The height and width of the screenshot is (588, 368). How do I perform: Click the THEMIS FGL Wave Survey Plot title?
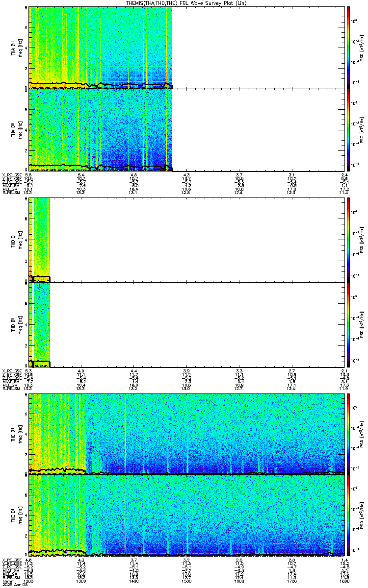click(187, 3)
